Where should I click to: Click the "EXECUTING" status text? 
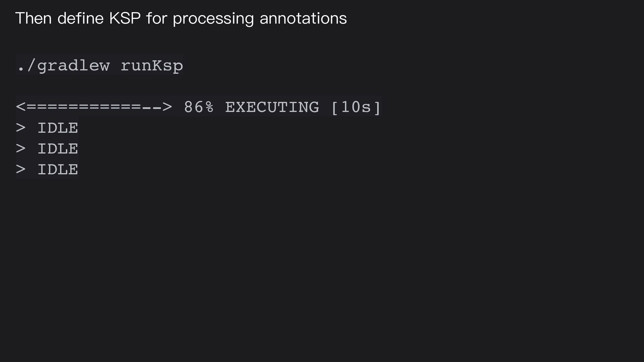pyautogui.click(x=272, y=107)
